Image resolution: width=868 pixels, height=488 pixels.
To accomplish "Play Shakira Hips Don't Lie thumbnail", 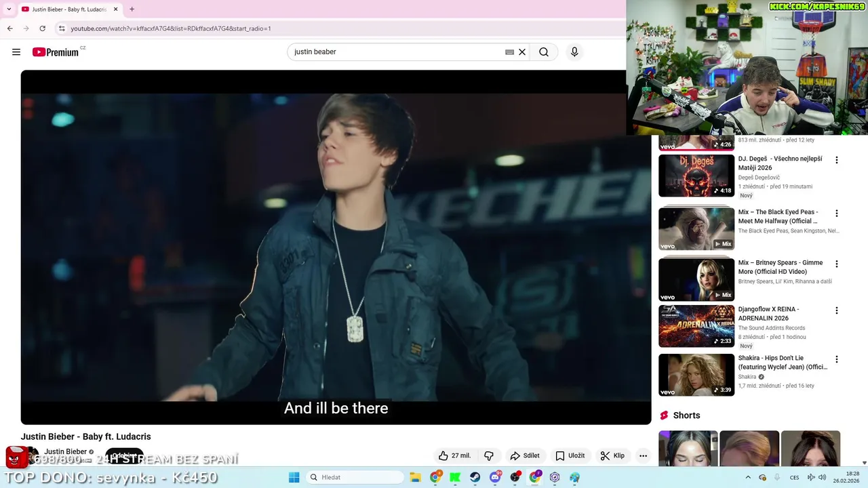I will pos(696,375).
